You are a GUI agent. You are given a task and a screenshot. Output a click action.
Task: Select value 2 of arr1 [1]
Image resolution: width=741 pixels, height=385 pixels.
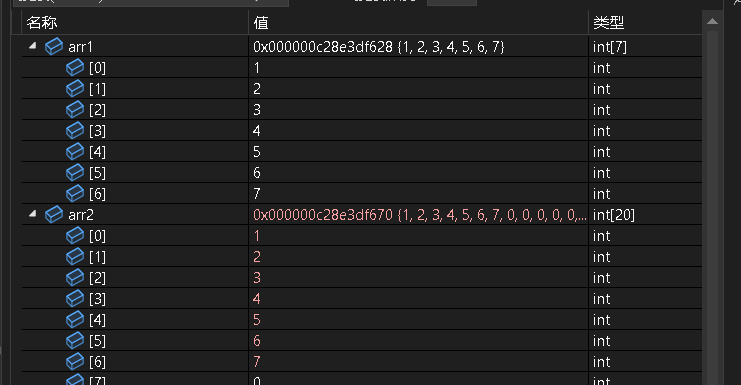[x=257, y=89]
